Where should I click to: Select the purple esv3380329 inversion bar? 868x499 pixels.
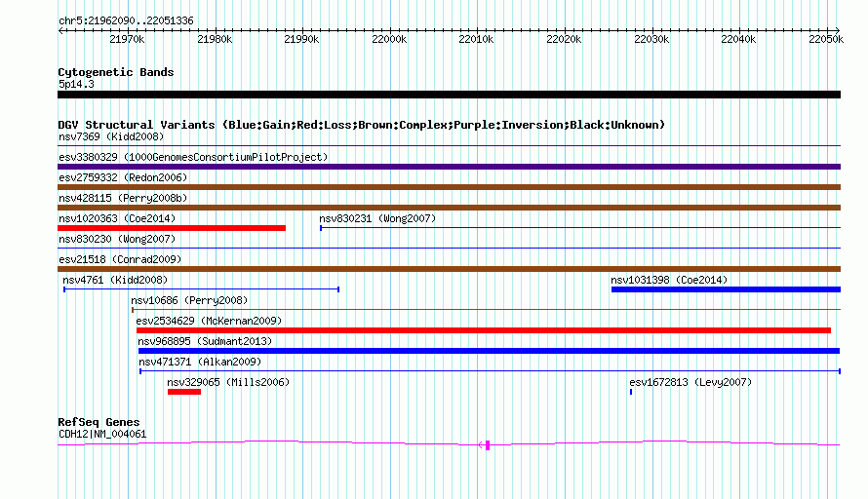(x=449, y=167)
